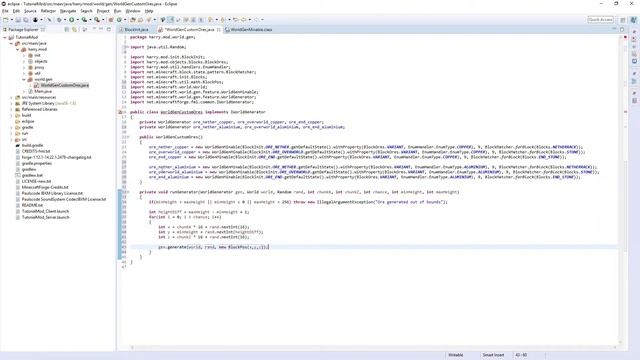Viewport: 640px width, 360px height.
Task: Toggle Link with Editor in Package Explorer
Action: click(74, 29)
